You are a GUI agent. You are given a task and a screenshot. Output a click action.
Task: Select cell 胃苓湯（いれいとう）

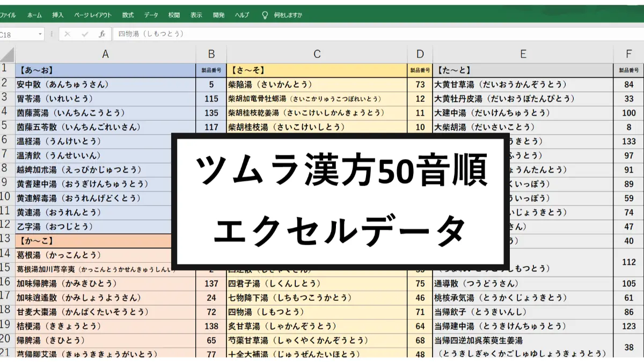click(105, 99)
